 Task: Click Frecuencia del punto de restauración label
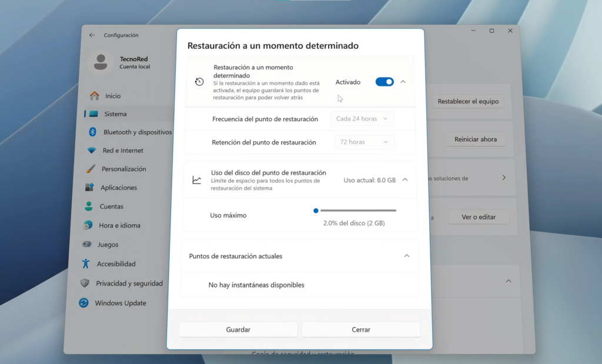pos(265,119)
